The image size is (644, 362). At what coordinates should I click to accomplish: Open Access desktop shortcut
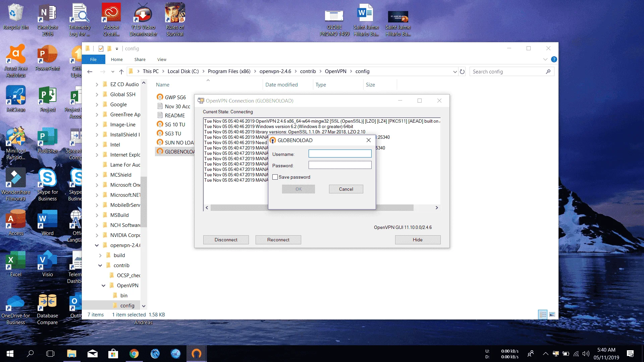click(15, 223)
